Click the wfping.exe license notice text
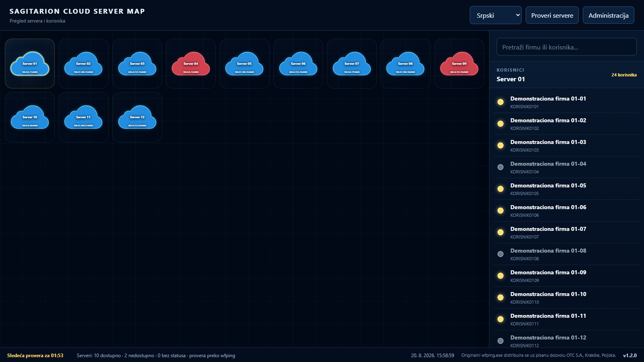644x362 pixels. click(x=539, y=355)
